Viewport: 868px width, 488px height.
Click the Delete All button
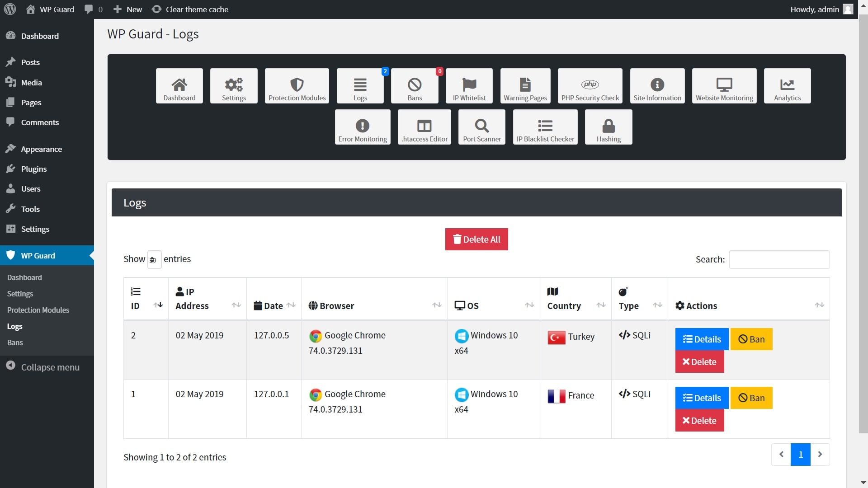476,239
